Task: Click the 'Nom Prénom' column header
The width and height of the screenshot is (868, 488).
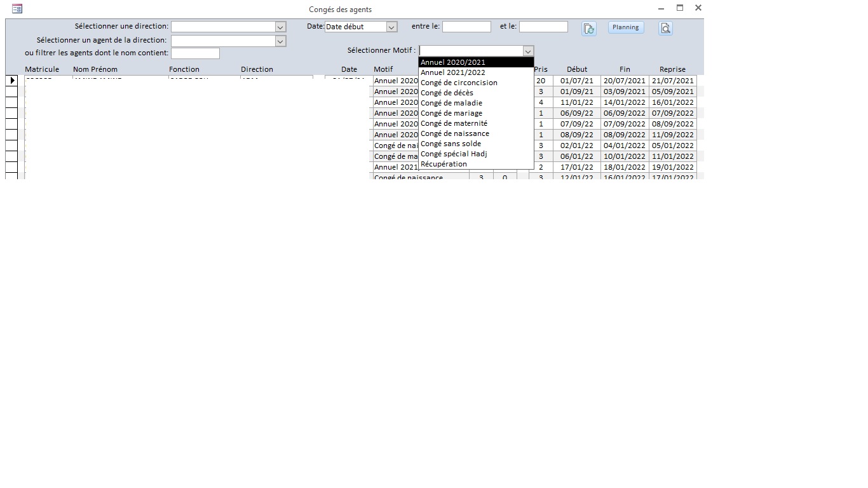Action: 95,69
